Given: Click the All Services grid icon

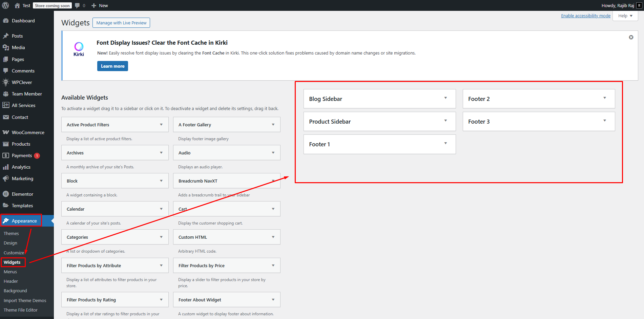Looking at the screenshot, I should point(6,105).
